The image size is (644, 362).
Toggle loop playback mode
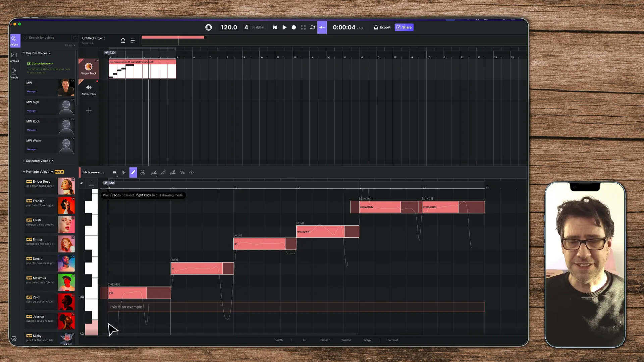(312, 27)
